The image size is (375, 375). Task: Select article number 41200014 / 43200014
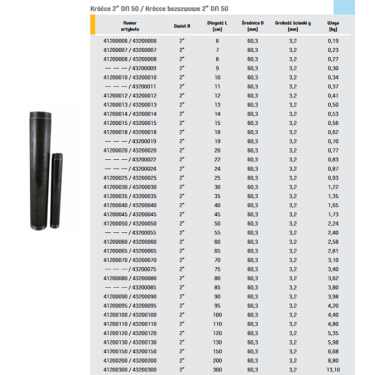130,114
